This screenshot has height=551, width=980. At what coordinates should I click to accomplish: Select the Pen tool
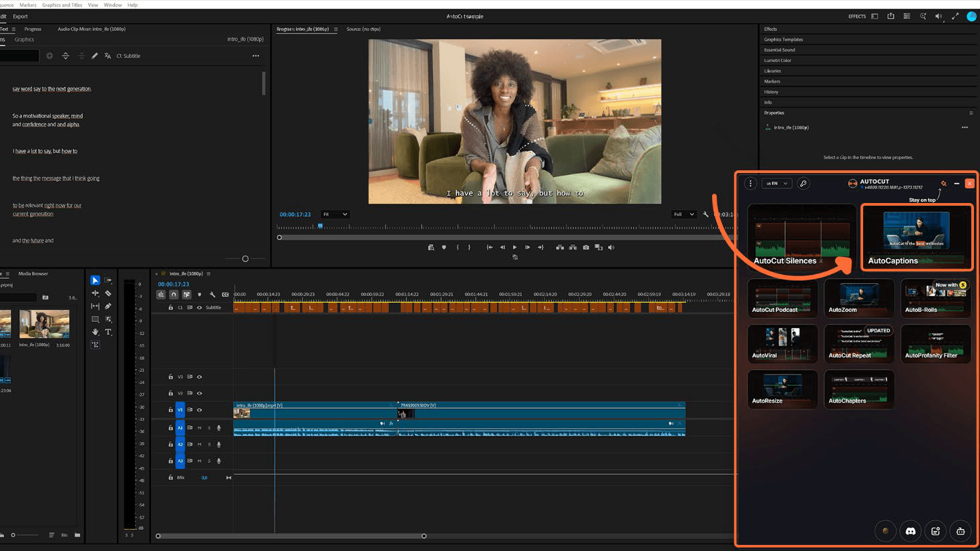tap(108, 306)
